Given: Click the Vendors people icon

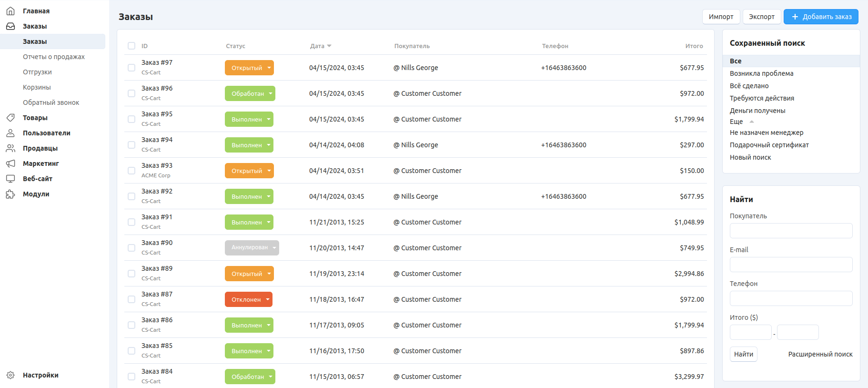Looking at the screenshot, I should (10, 148).
